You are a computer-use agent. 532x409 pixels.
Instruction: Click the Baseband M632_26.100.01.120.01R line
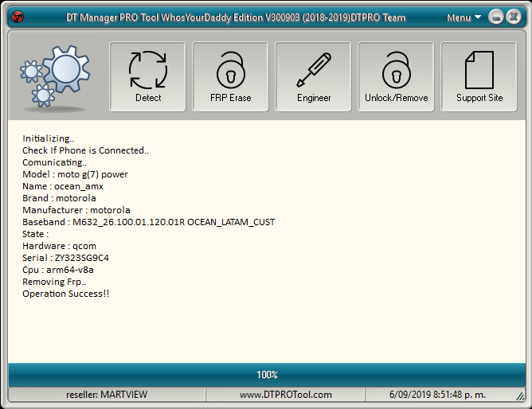click(149, 222)
